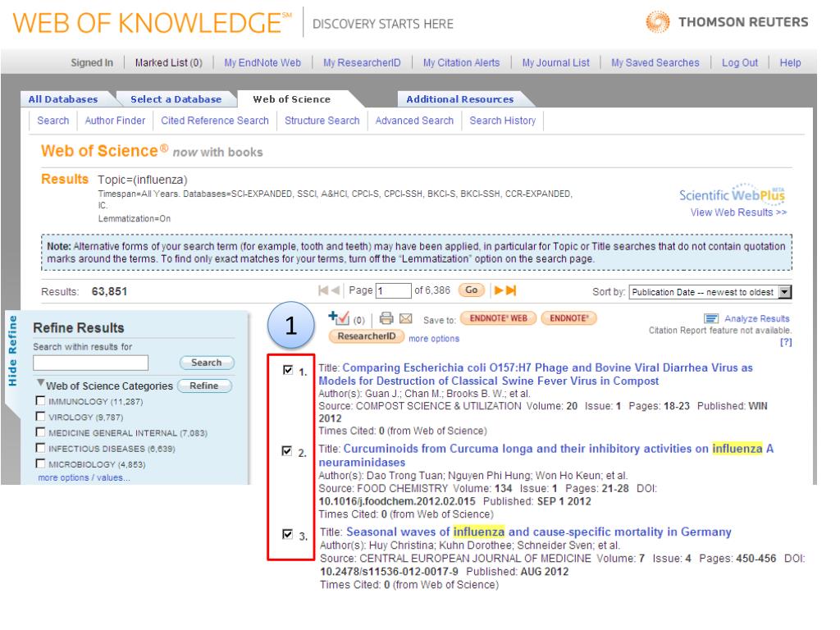Open Search History page
This screenshot has width=840, height=630.
tap(503, 121)
